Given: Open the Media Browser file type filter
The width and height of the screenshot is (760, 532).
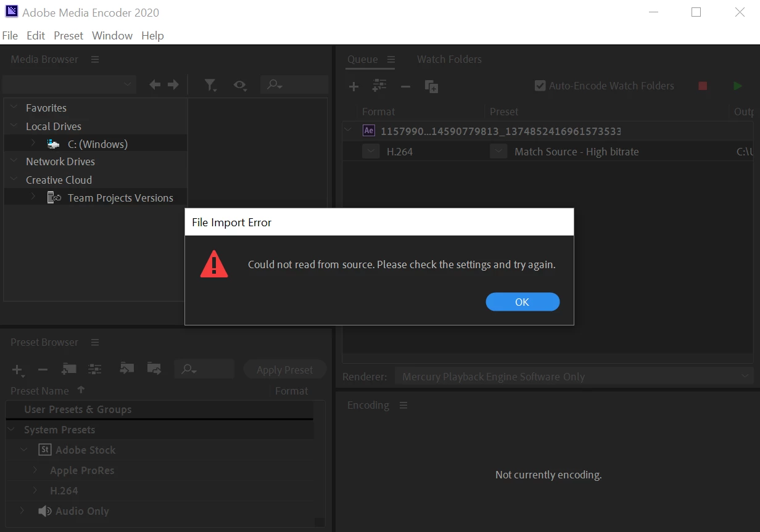Looking at the screenshot, I should (x=211, y=85).
